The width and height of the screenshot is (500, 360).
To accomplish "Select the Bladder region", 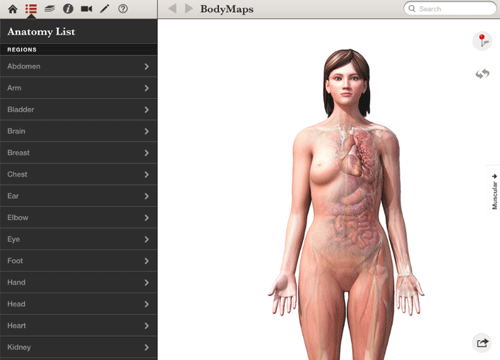I will pyautogui.click(x=79, y=109).
